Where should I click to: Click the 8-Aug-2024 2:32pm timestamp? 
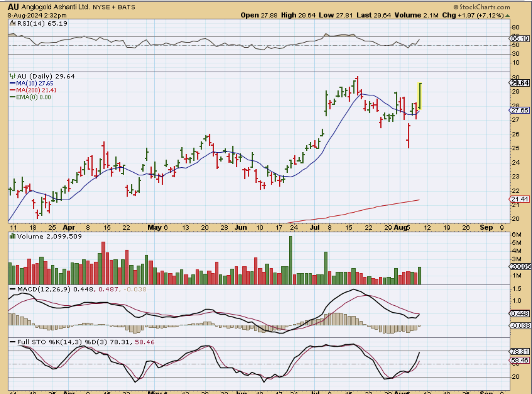[x=37, y=15]
